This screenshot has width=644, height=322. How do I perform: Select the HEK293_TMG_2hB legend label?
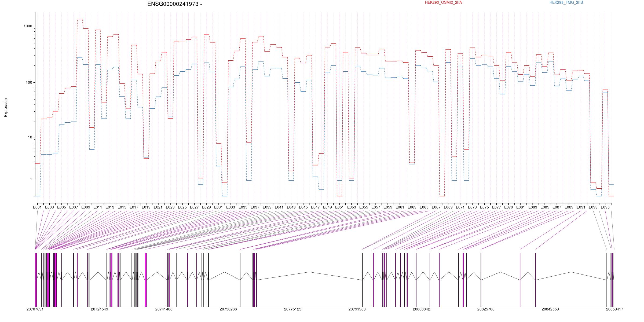tap(566, 2)
